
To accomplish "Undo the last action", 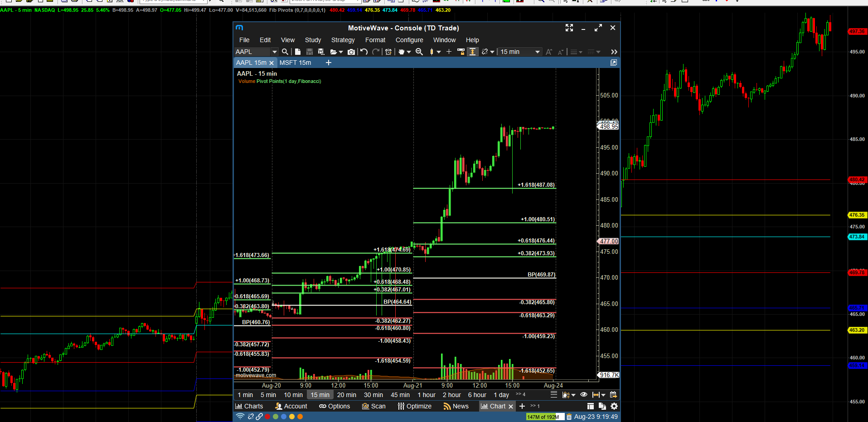I will tap(364, 52).
